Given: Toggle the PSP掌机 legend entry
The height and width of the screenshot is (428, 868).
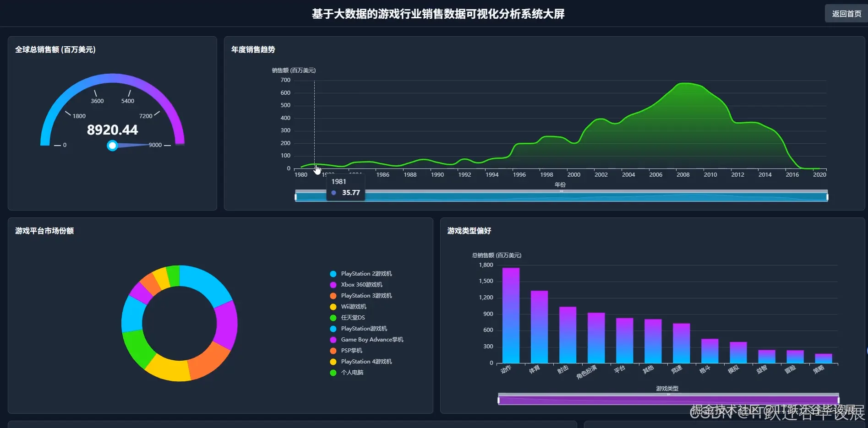Looking at the screenshot, I should tap(333, 350).
